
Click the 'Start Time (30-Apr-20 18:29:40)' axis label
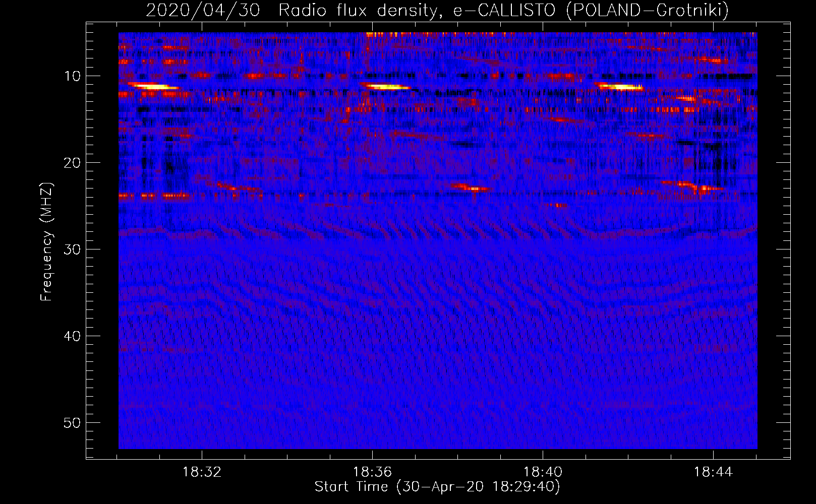pos(437,487)
